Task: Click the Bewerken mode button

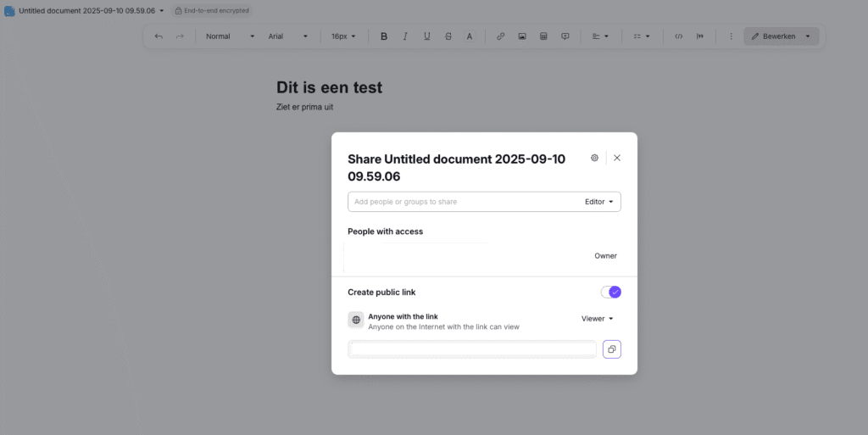Action: 773,36
